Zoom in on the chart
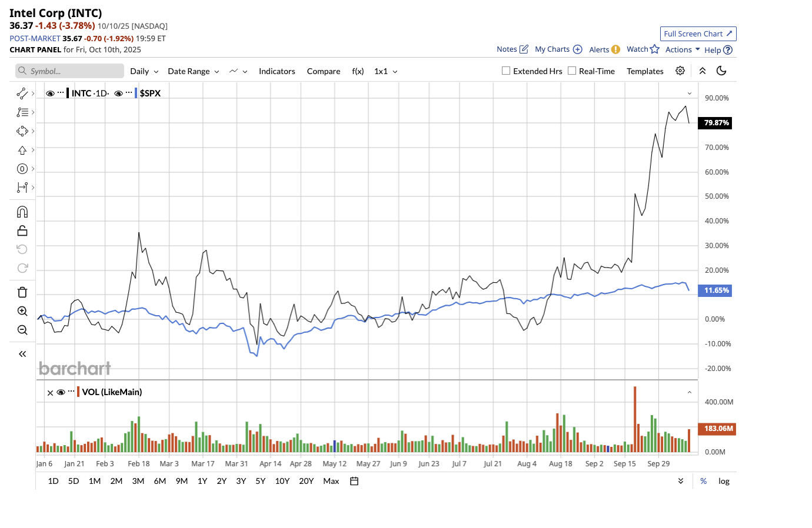The width and height of the screenshot is (812, 528). 22,311
